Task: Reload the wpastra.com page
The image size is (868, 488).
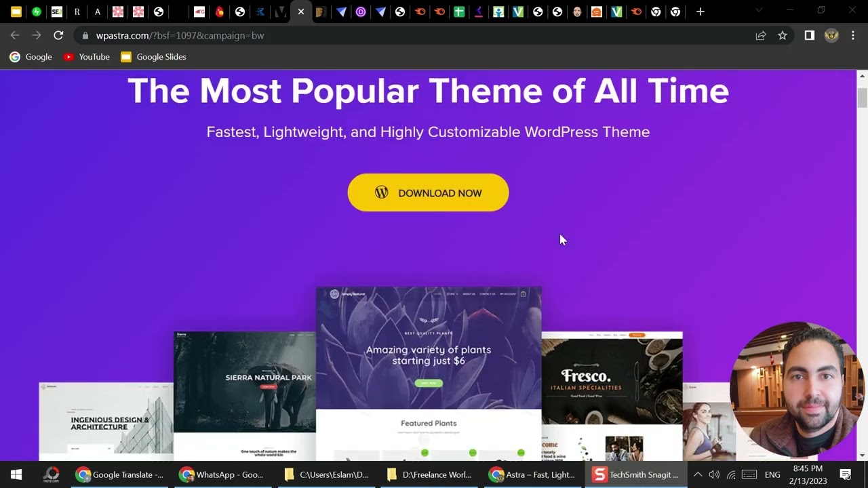Action: coord(58,35)
